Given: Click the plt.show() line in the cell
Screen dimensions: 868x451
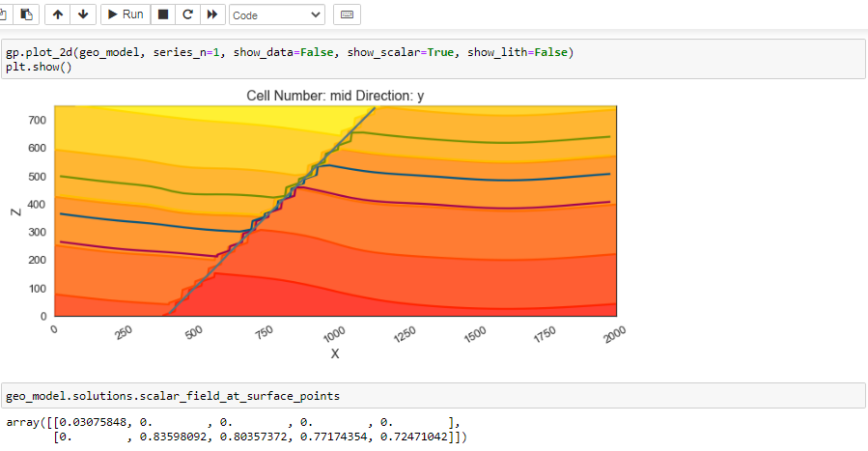Looking at the screenshot, I should tap(39, 67).
